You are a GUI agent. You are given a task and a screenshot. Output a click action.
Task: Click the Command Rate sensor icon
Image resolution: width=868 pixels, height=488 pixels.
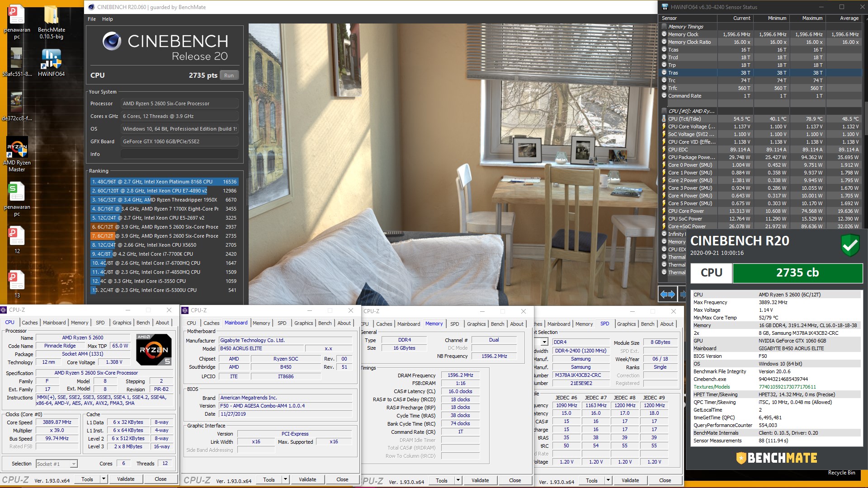point(664,95)
